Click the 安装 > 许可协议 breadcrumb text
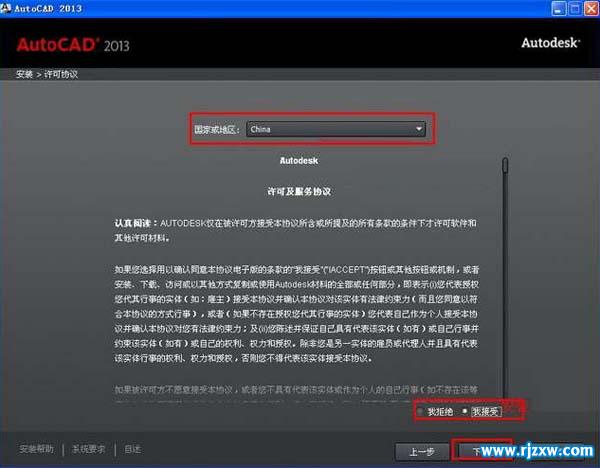Screen dimensions: 600x468 coord(47,74)
